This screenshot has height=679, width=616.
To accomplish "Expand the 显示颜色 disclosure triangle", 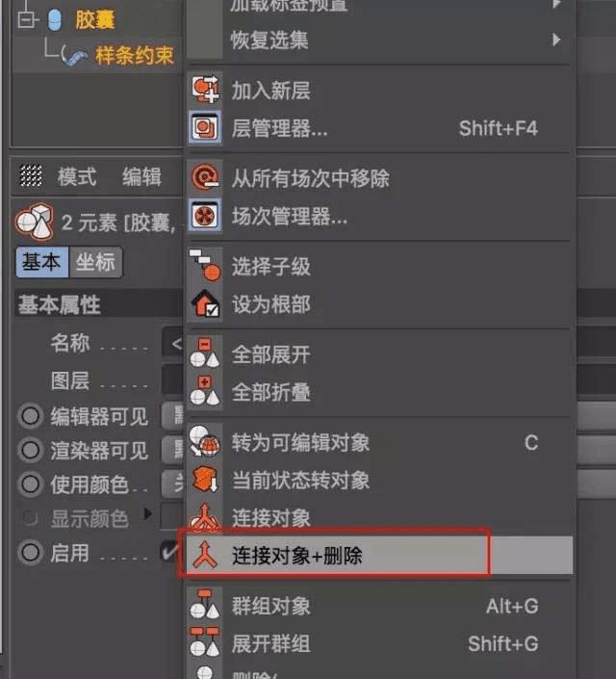I will click(x=147, y=515).
